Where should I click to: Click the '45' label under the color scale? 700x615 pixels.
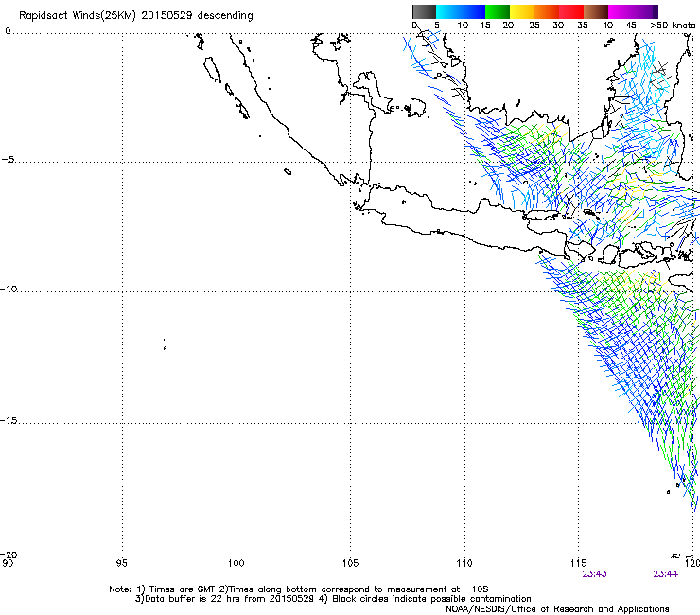tap(631, 26)
